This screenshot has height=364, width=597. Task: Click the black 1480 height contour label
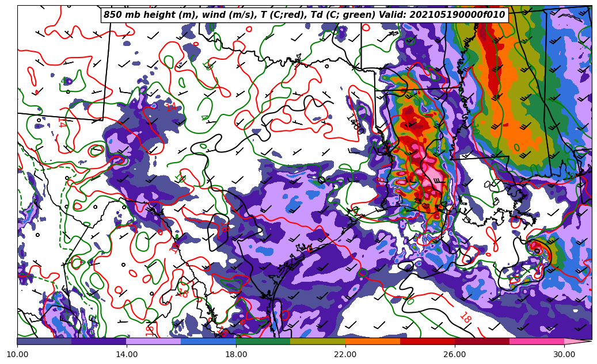(x=355, y=124)
